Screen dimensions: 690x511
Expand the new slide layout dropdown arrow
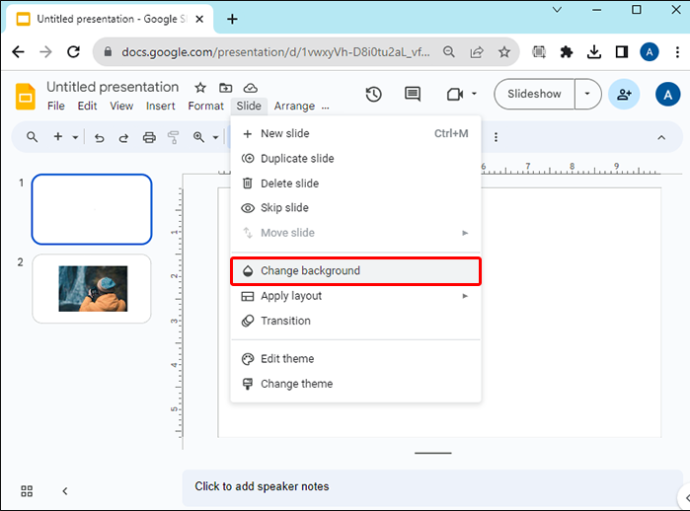(75, 137)
